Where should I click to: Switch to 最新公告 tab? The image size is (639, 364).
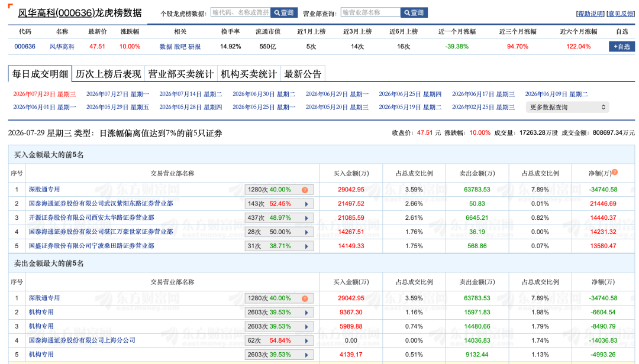[303, 74]
